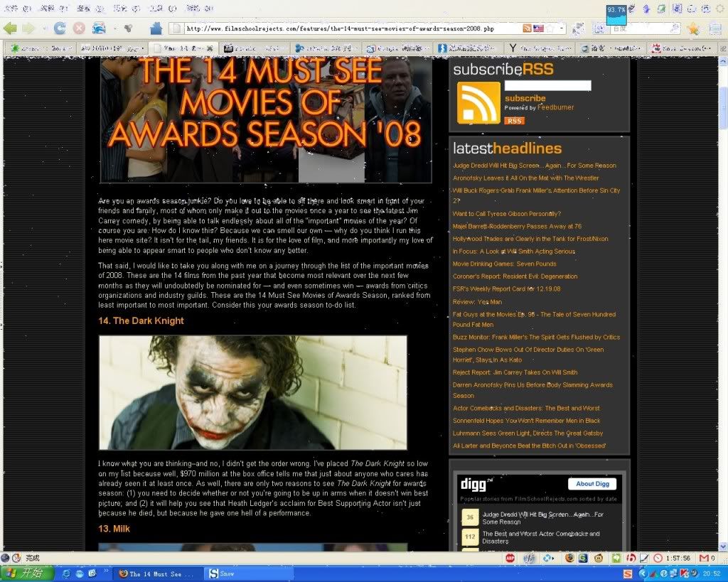Click the red clock timer icon in status bar
Screen dimensions: 728x582
tap(658, 558)
